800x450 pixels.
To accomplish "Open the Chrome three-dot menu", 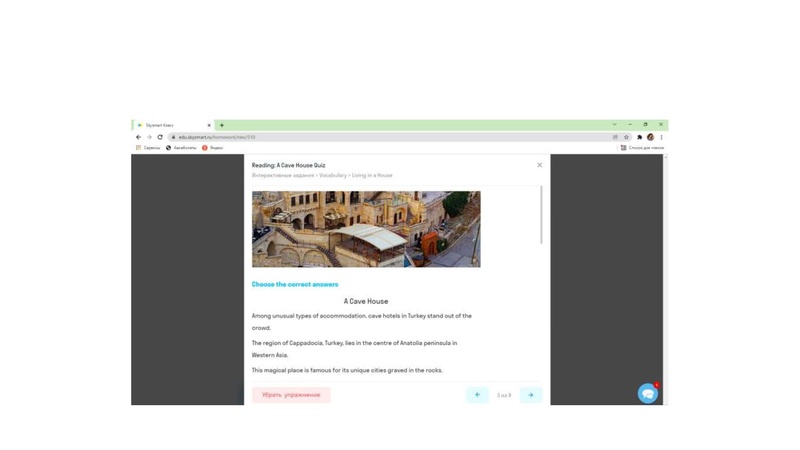I will point(661,137).
